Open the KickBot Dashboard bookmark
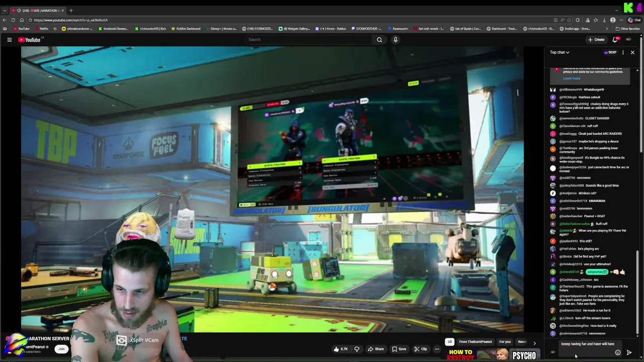This screenshot has width=644, height=362. point(186,29)
